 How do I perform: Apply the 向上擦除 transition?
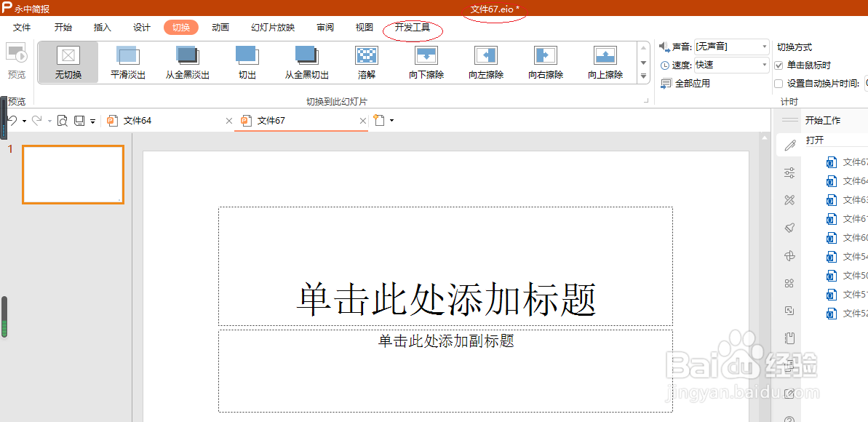[x=605, y=63]
